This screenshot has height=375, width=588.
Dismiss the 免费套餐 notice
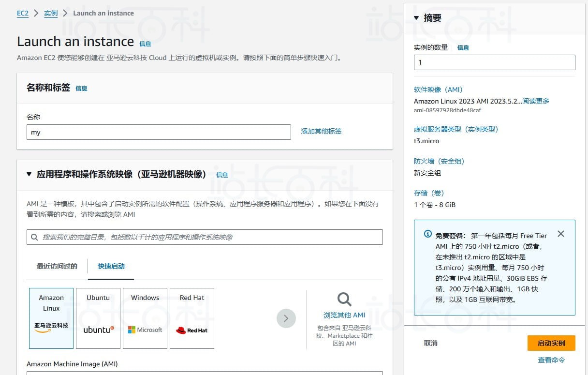click(561, 234)
